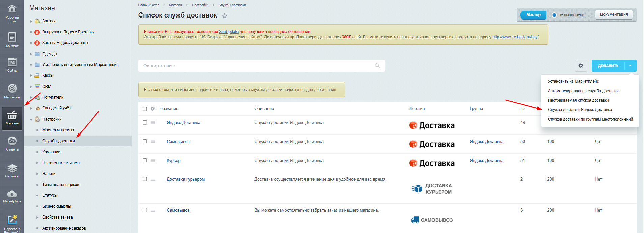Screen dimensions: 644x233
Task: Open the Рабочий стол sidebar section
Action: pyautogui.click(x=12, y=13)
